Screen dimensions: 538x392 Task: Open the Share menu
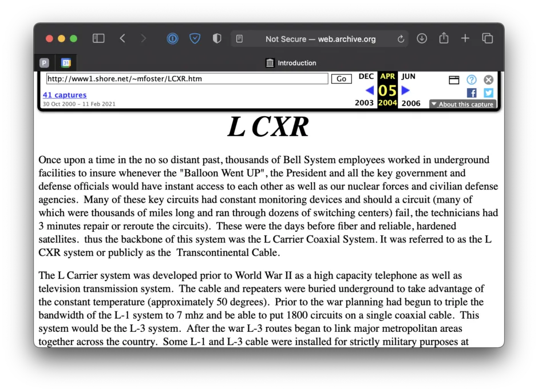pyautogui.click(x=444, y=38)
